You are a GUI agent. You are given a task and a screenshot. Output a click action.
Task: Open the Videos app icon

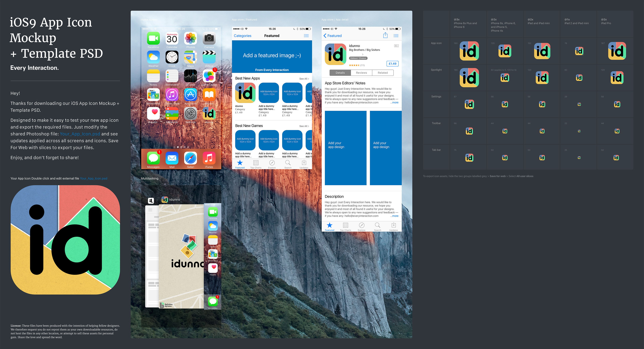pyautogui.click(x=209, y=57)
